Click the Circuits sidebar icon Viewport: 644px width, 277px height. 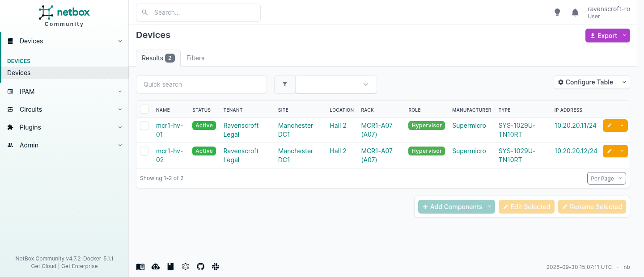[11, 109]
